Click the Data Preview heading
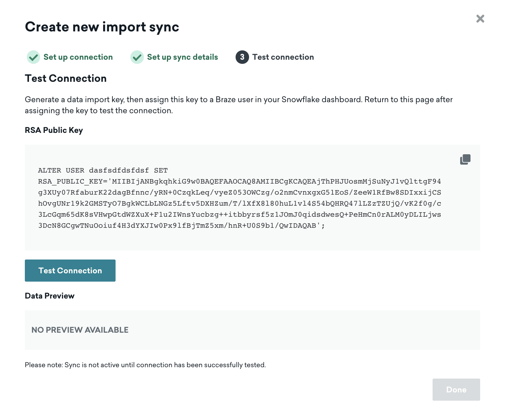This screenshot has width=505, height=420. 50,296
